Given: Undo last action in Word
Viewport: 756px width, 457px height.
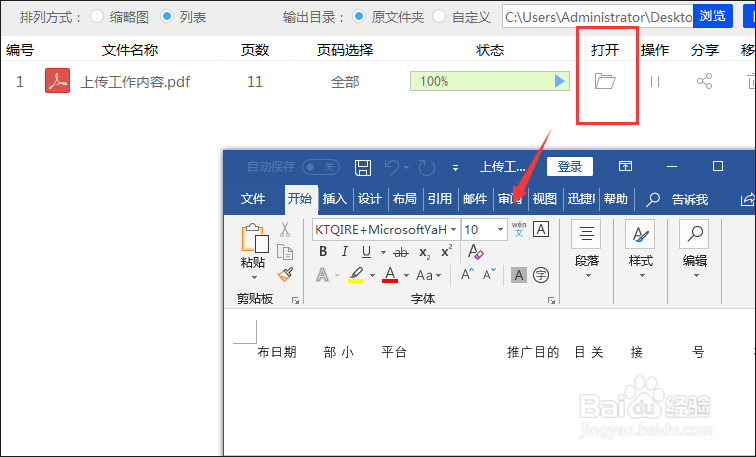Looking at the screenshot, I should [x=392, y=167].
